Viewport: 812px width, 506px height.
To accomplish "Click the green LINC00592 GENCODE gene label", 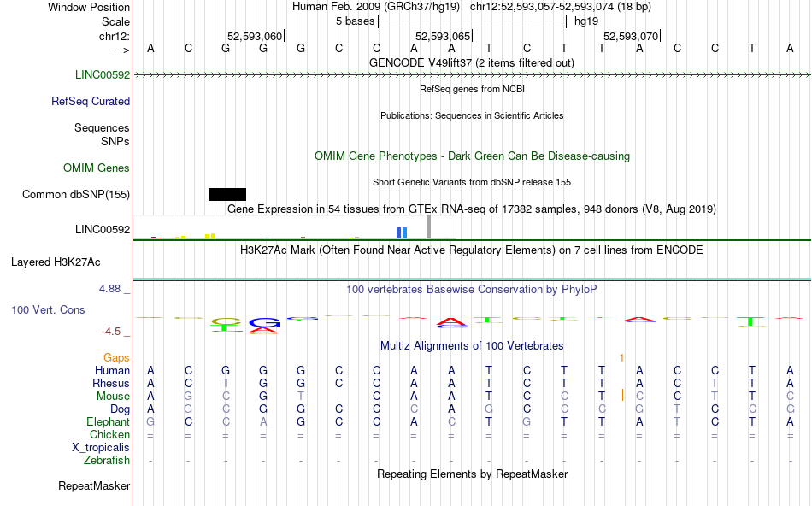I will pos(103,74).
